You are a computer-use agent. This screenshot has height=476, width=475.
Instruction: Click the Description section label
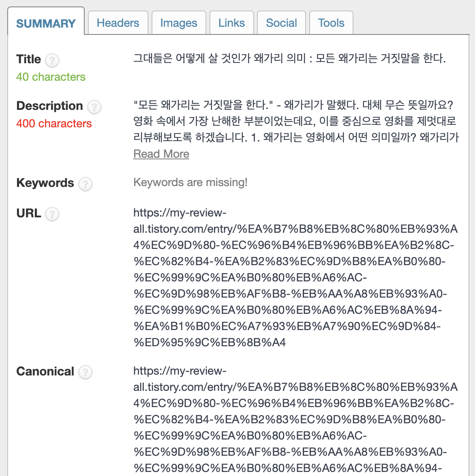[49, 106]
